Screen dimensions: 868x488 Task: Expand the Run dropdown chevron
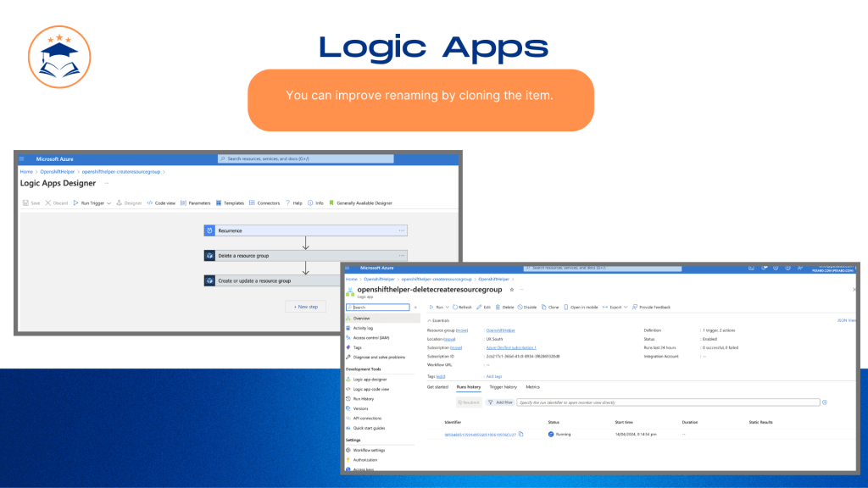[x=448, y=307]
